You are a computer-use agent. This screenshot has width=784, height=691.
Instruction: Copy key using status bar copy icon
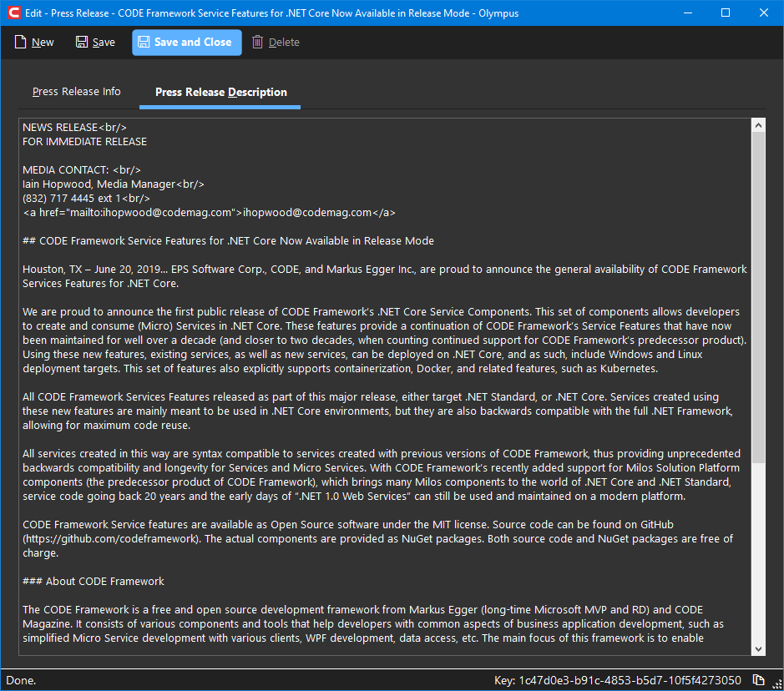(x=758, y=680)
